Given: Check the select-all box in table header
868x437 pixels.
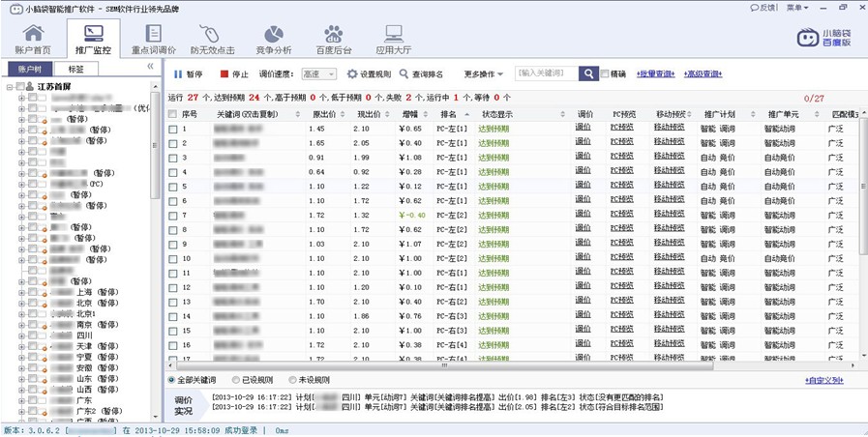Looking at the screenshot, I should point(173,114).
